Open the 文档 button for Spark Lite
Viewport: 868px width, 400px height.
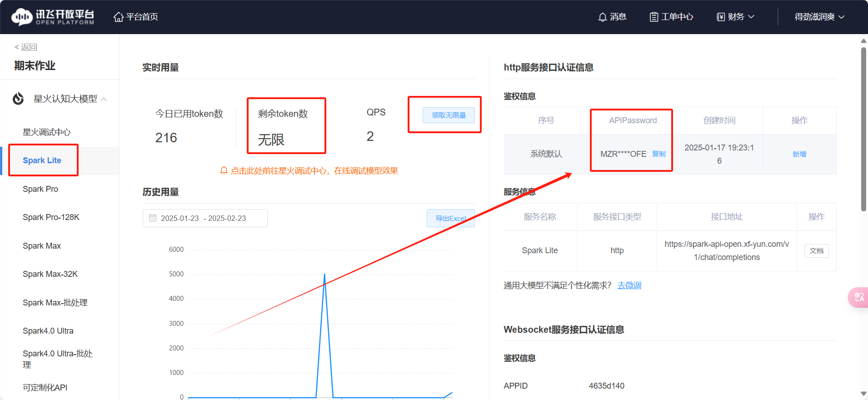pyautogui.click(x=817, y=251)
